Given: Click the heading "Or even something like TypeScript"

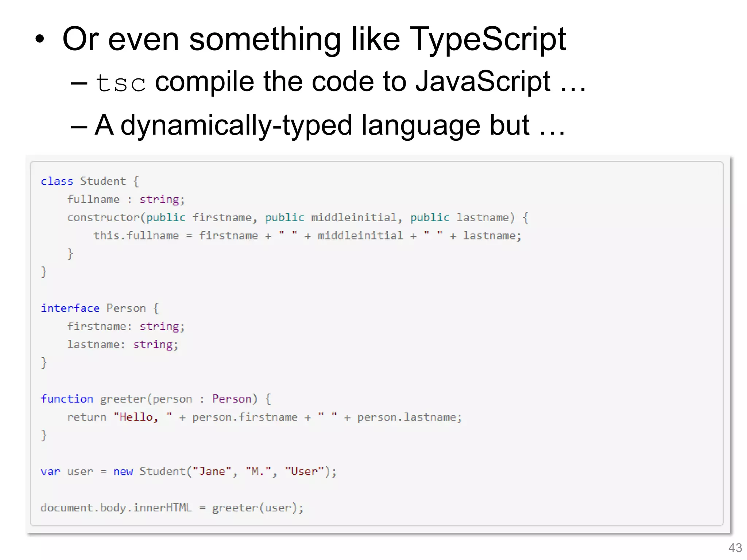Looking at the screenshot, I should (x=314, y=39).
